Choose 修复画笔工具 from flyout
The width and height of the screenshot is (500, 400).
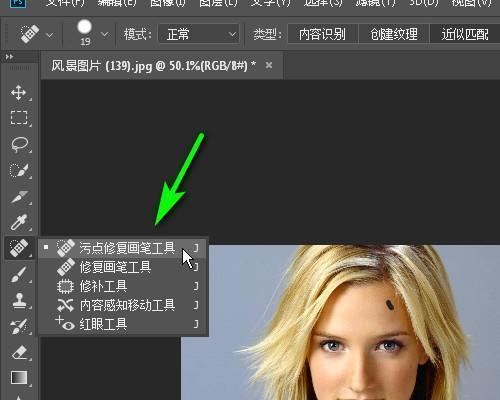(124, 267)
